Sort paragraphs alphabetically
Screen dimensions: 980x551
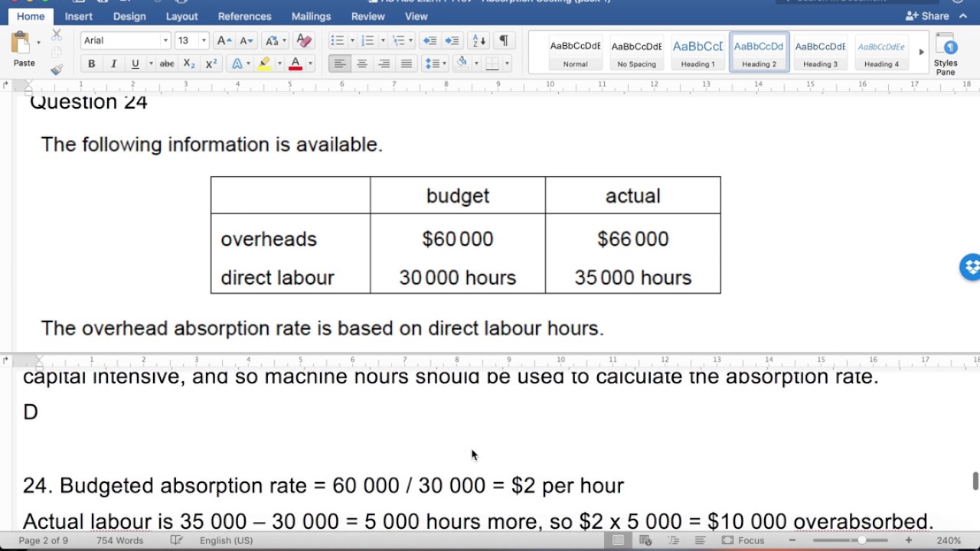479,41
